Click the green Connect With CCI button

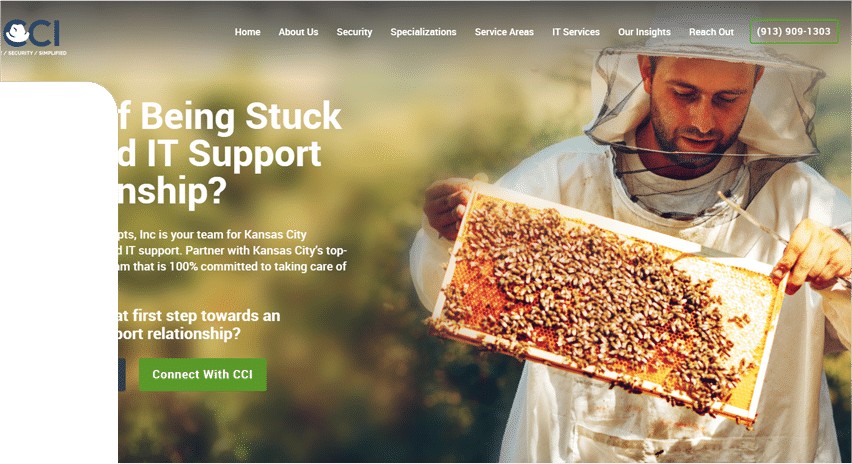coord(203,374)
